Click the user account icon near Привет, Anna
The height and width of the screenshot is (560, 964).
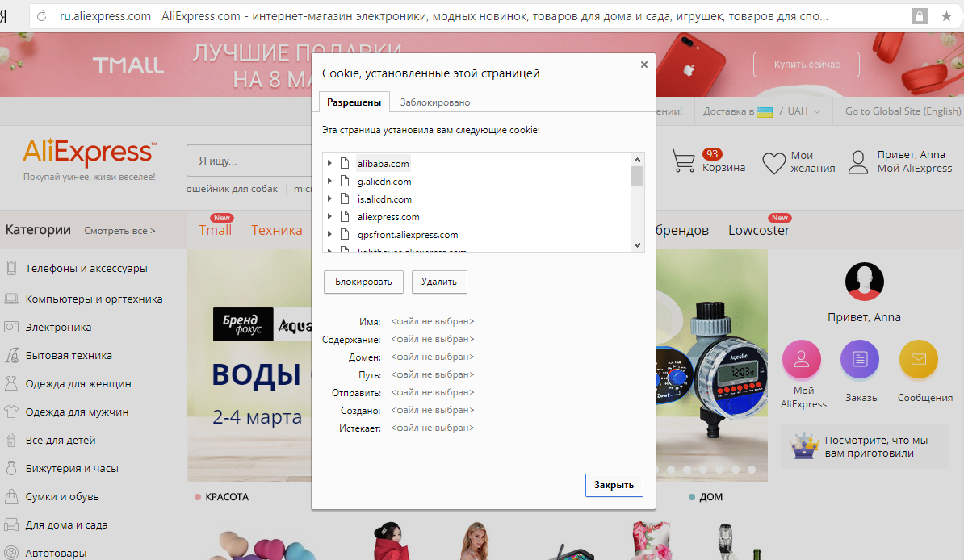point(858,162)
